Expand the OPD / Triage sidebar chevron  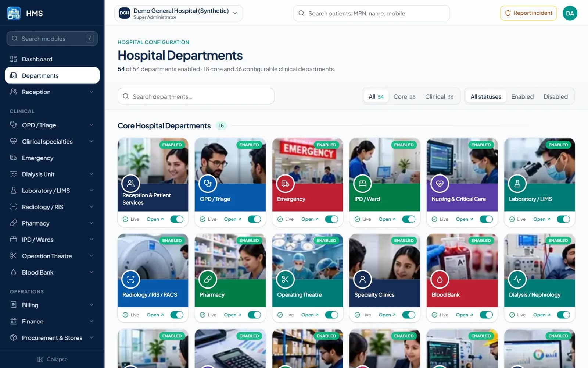pyautogui.click(x=92, y=125)
